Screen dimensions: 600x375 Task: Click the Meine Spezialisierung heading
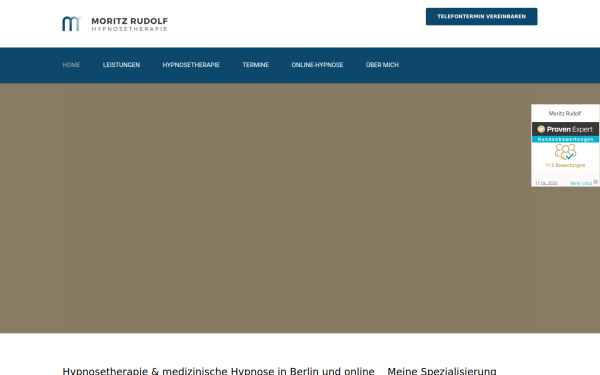tap(442, 371)
